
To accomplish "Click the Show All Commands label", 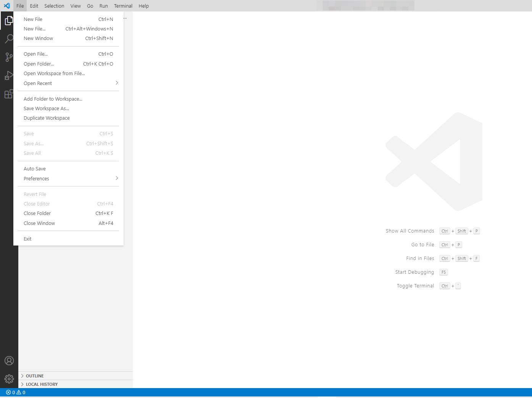I will click(410, 231).
